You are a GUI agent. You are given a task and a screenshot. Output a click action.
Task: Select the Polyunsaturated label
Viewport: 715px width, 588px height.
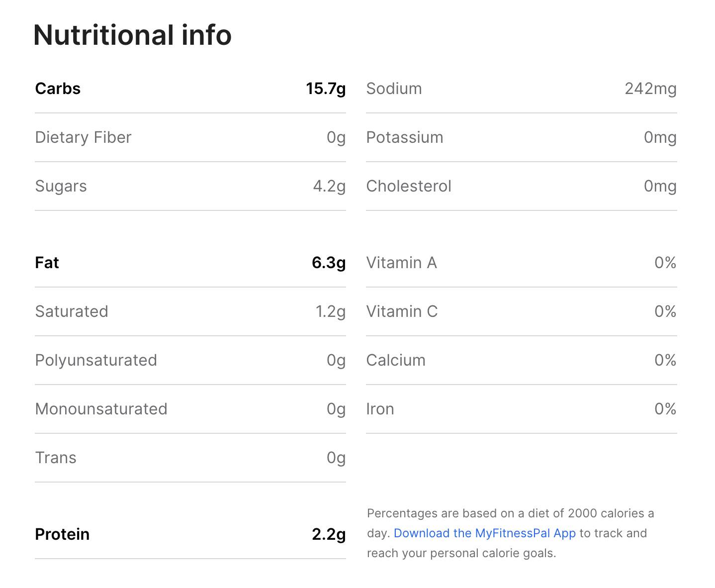click(96, 360)
